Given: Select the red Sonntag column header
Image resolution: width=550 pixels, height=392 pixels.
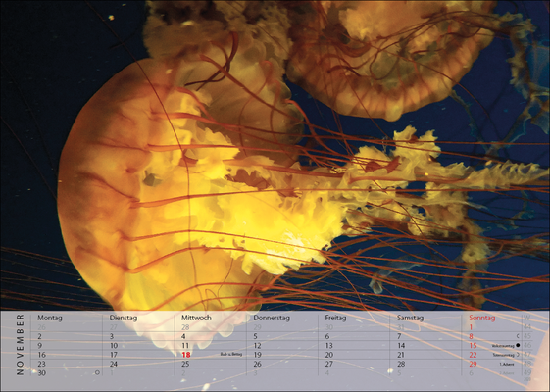Looking at the screenshot, I should pos(482,318).
